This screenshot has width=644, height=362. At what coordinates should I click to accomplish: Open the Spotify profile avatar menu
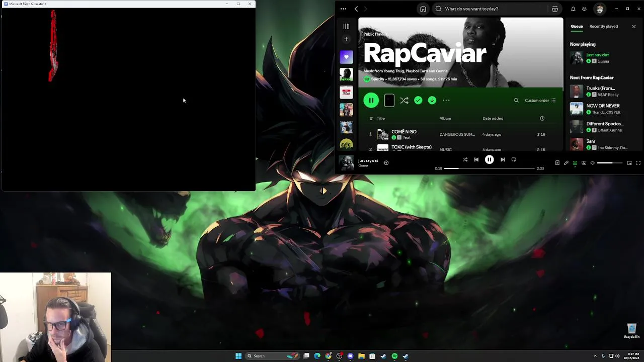pyautogui.click(x=600, y=9)
